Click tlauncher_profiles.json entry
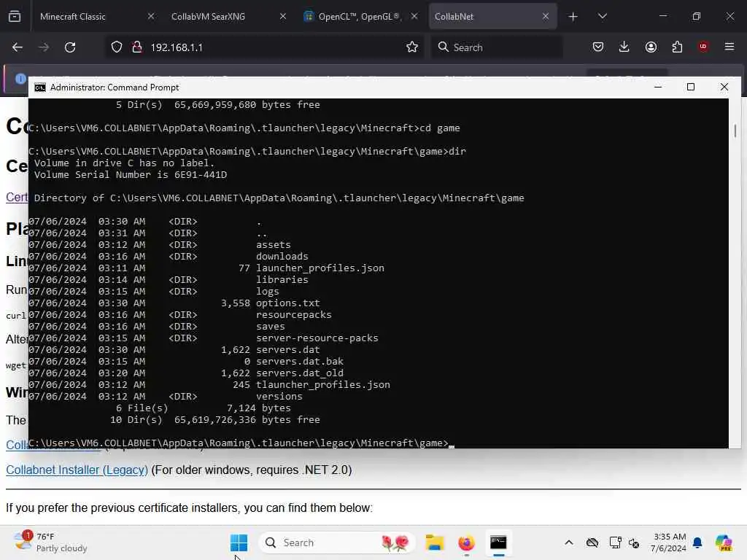Viewport: 747px width, 560px height. coord(323,385)
